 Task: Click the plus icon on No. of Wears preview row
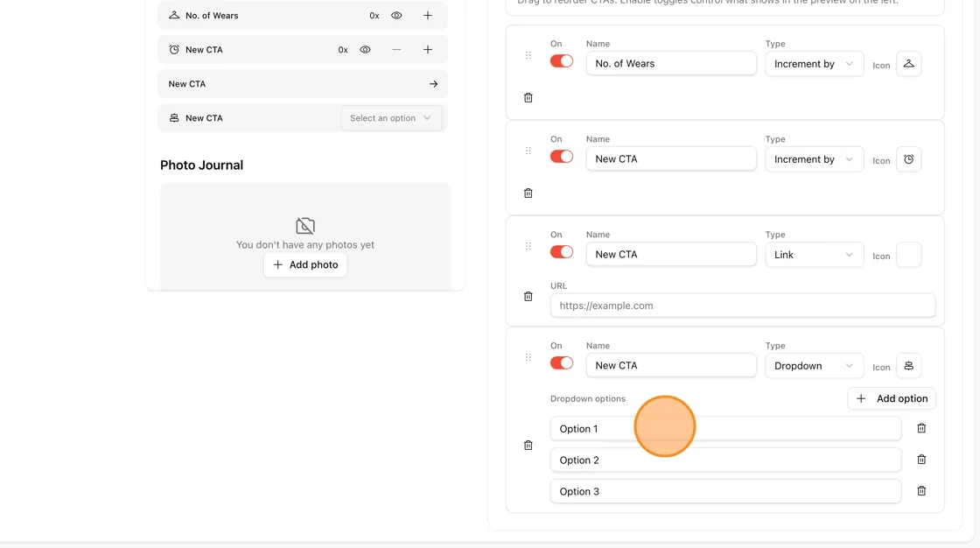[x=428, y=16]
